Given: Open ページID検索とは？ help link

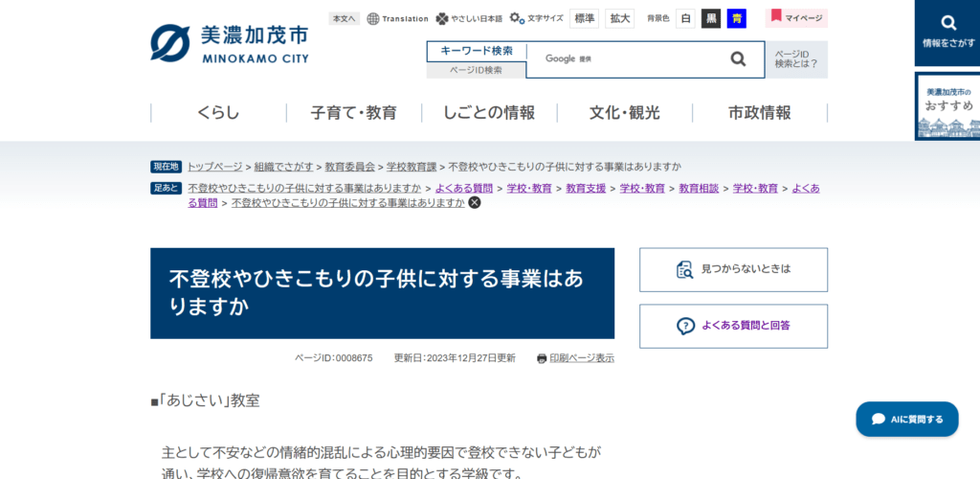Looking at the screenshot, I should (x=796, y=59).
